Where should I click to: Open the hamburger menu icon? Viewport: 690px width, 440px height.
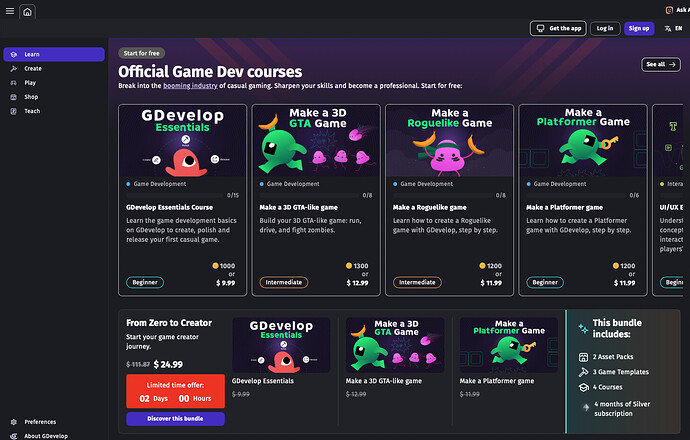pyautogui.click(x=10, y=11)
